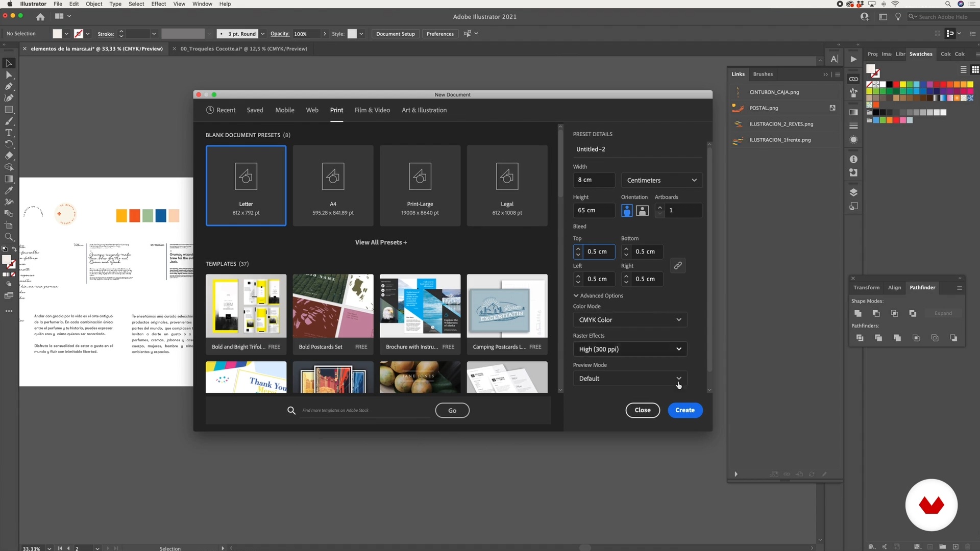The image size is (980, 551).
Task: Switch to the Art & Illustration tab
Action: (424, 110)
